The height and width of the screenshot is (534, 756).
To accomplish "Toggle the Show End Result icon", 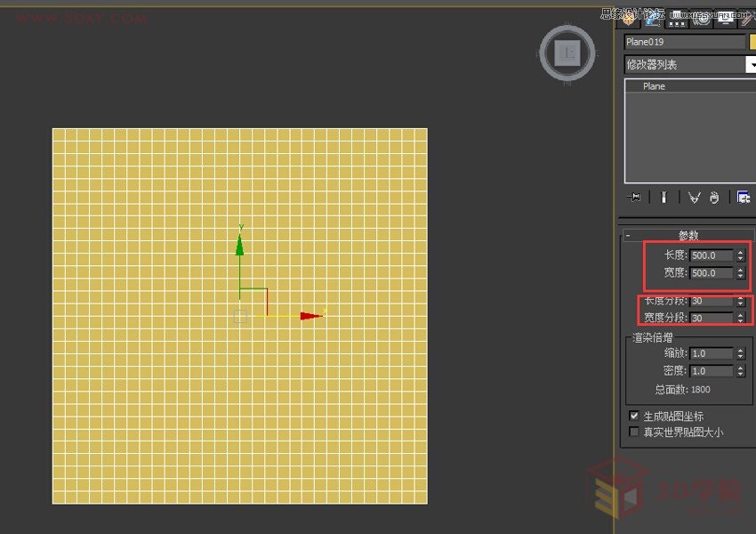I will [x=664, y=197].
